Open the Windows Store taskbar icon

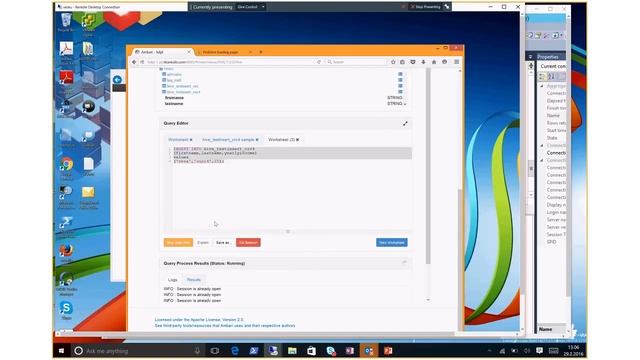[x=311, y=351]
